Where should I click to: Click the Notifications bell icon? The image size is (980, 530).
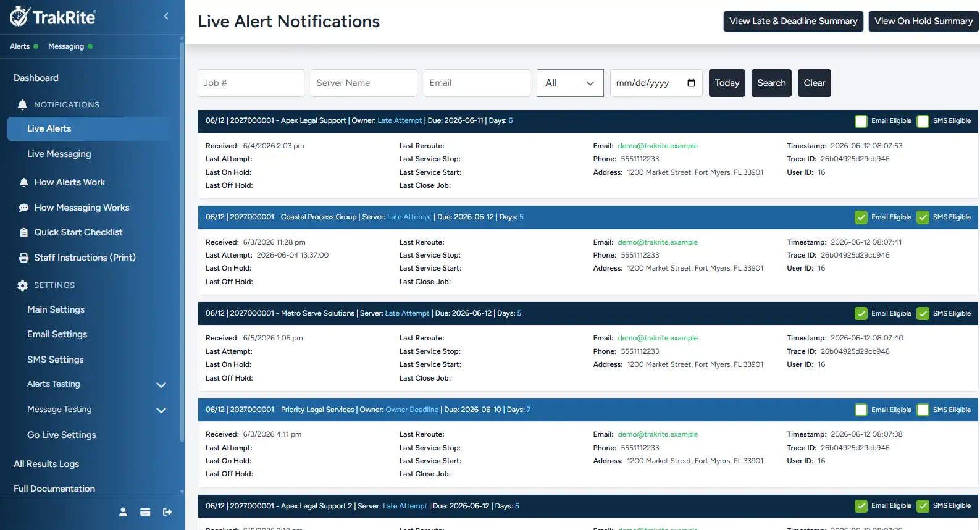23,104
